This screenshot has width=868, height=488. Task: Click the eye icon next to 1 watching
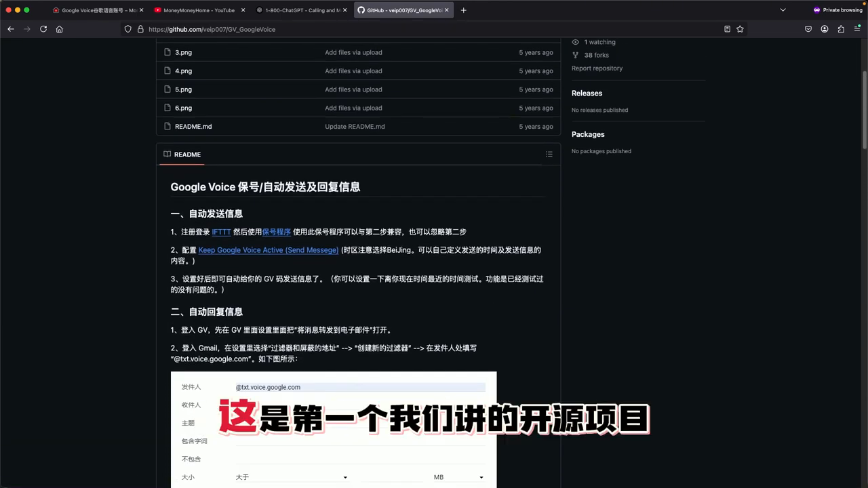(x=576, y=42)
